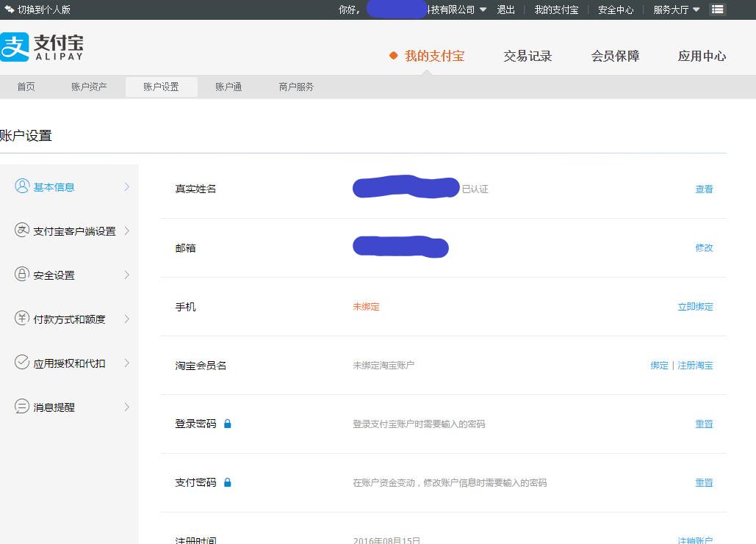
Task: Click the orange diamond beside 我的支付宝
Action: click(395, 54)
